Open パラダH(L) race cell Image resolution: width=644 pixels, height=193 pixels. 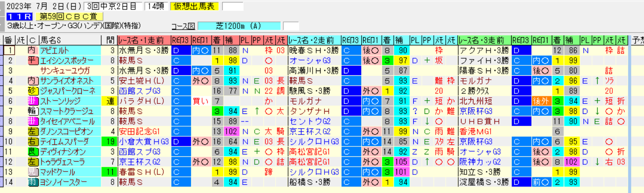coord(144,101)
